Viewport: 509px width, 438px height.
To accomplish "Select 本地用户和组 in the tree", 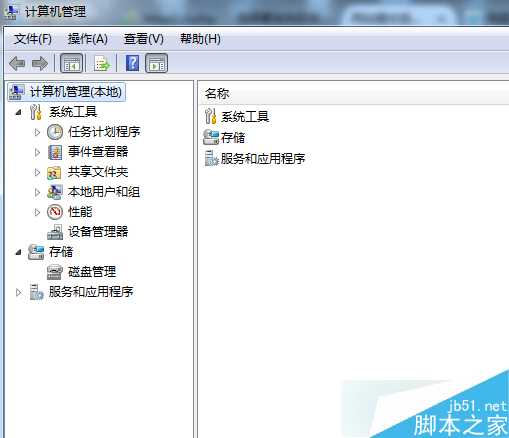I will pos(104,192).
